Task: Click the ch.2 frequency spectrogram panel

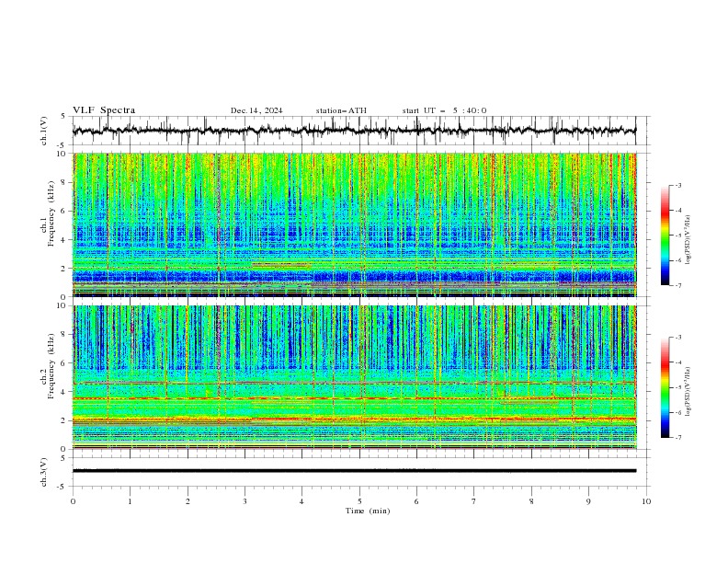Action: pyautogui.click(x=355, y=377)
